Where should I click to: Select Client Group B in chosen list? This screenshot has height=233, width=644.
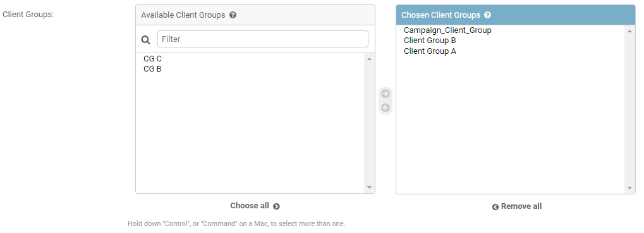(x=510, y=41)
